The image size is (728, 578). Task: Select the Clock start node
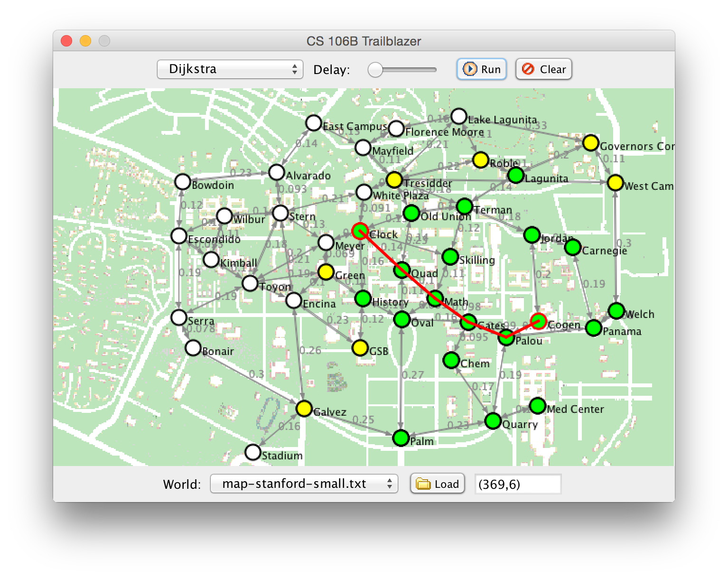(x=360, y=231)
